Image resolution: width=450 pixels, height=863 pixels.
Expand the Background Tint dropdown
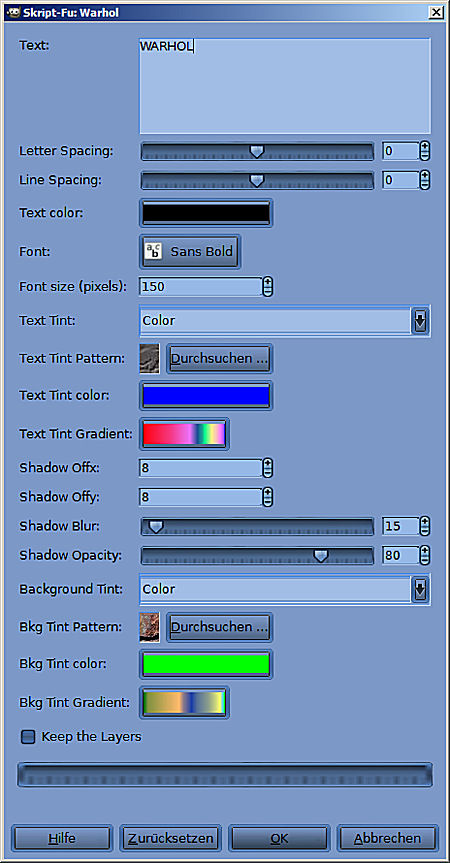(x=285, y=589)
